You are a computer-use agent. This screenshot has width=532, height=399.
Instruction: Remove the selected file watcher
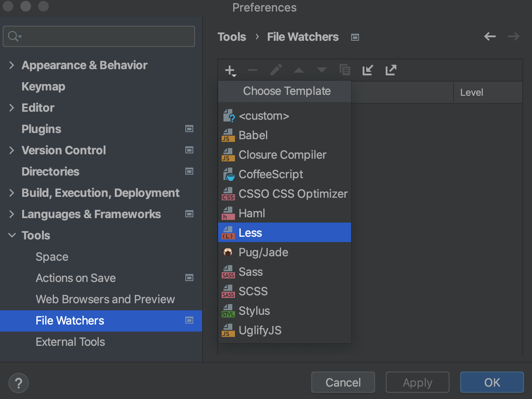(x=253, y=70)
